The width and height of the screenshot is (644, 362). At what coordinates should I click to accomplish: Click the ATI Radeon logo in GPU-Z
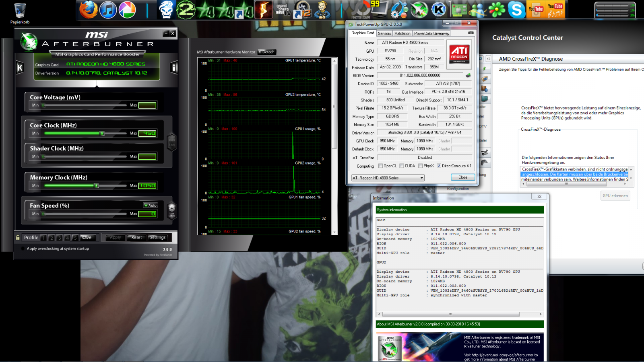459,54
